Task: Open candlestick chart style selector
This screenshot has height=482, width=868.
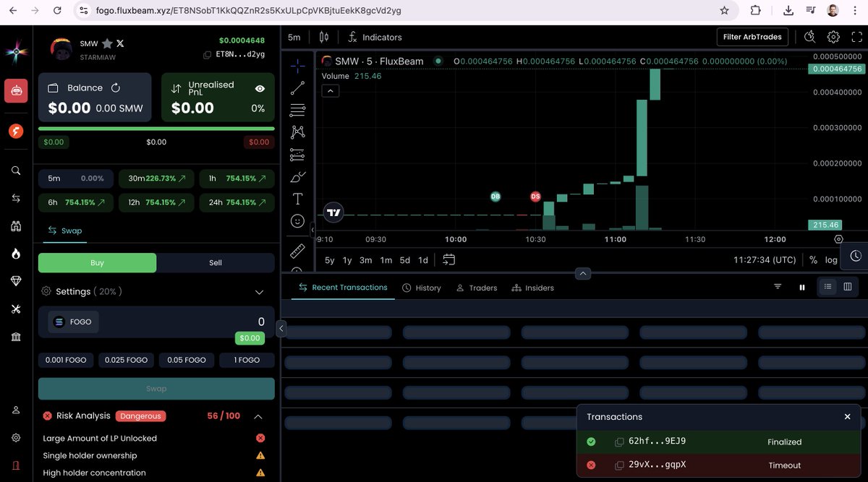Action: [323, 37]
